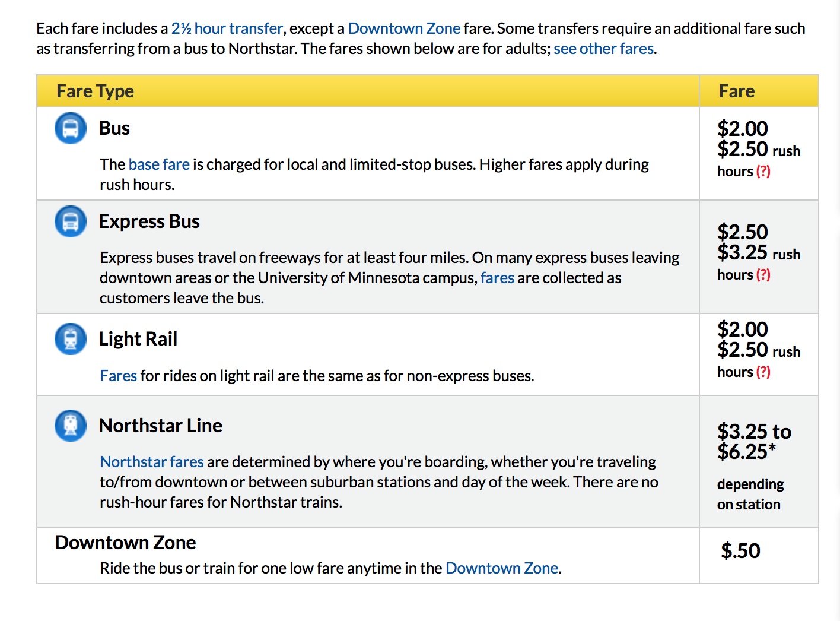Image resolution: width=840 pixels, height=621 pixels.
Task: Click the Bus fare type icon
Action: click(x=71, y=128)
